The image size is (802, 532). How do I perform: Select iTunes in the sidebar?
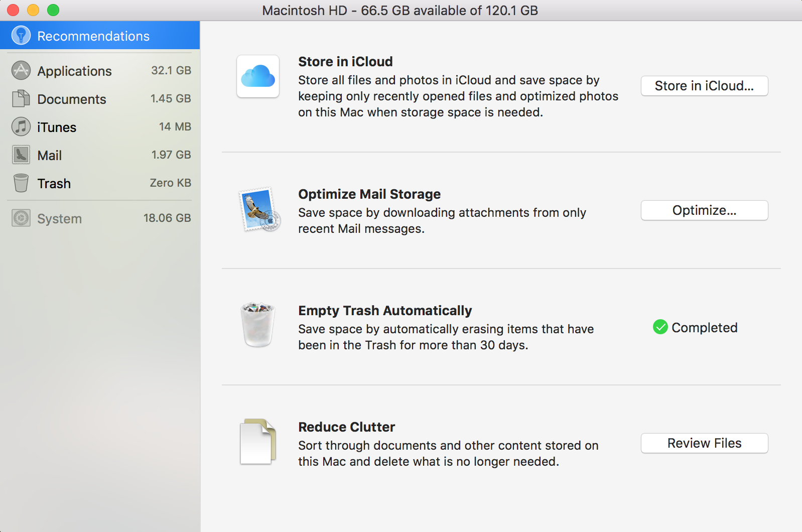tap(100, 127)
